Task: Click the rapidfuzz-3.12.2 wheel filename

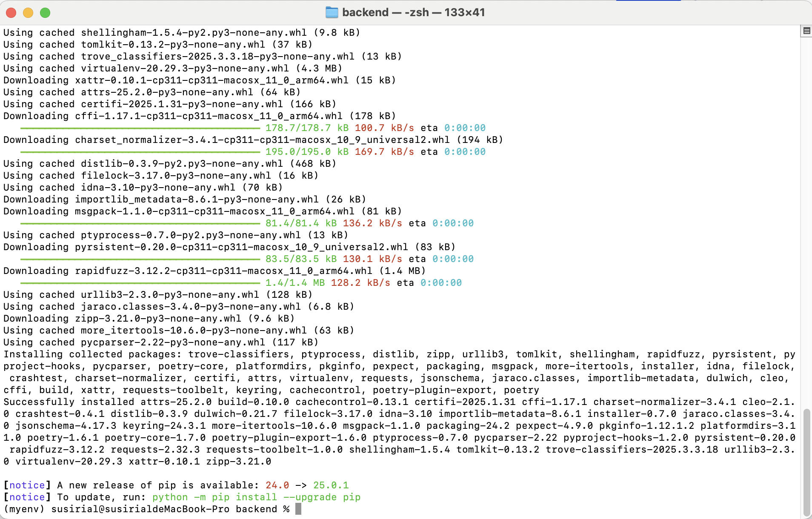Action: [x=223, y=271]
